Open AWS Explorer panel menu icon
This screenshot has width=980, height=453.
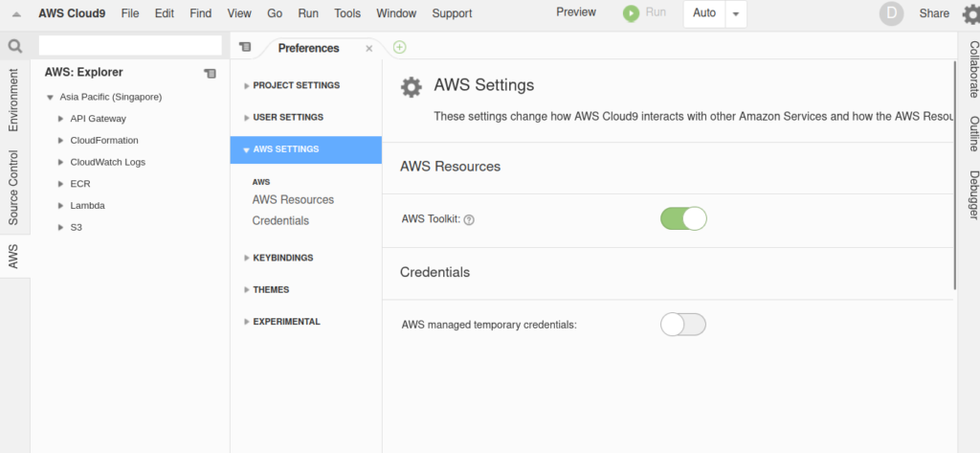pos(210,73)
